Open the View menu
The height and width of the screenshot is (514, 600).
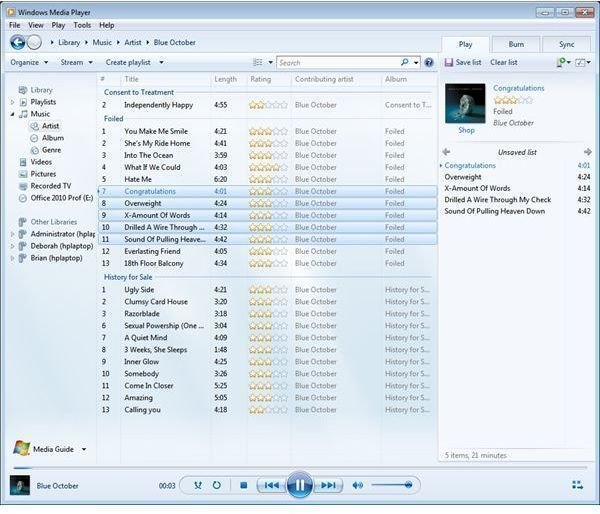[x=36, y=25]
